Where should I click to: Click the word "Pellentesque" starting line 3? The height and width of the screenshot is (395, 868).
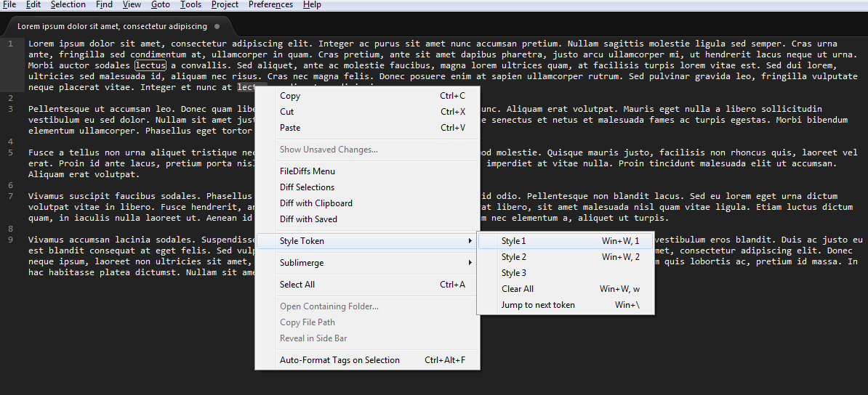pyautogui.click(x=59, y=109)
